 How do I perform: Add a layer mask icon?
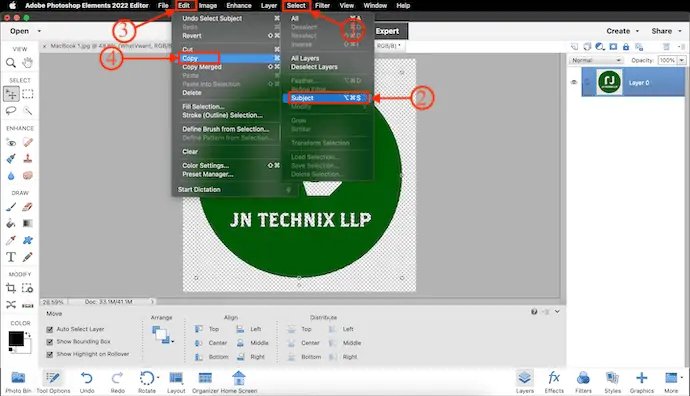pyautogui.click(x=613, y=47)
